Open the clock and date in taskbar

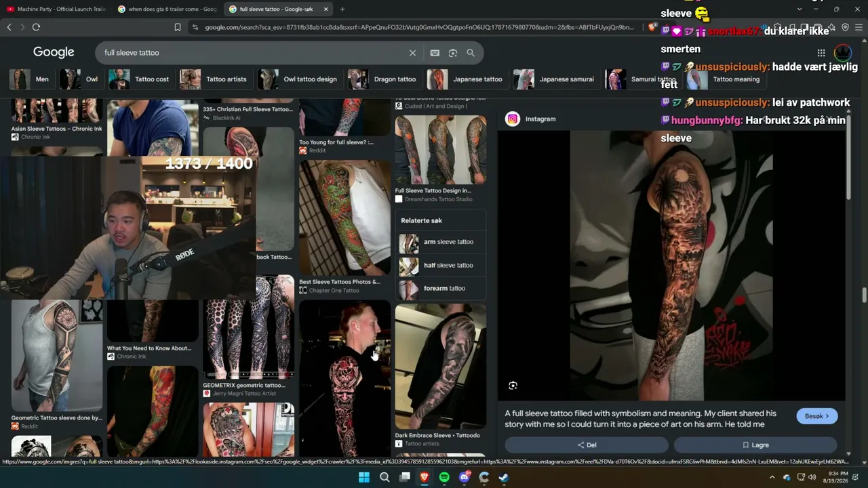[835, 477]
